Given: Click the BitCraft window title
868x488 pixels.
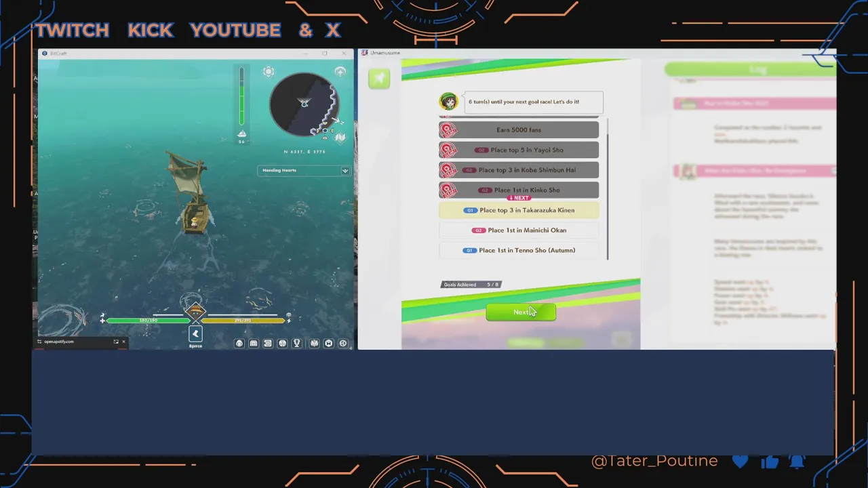Looking at the screenshot, I should tap(58, 54).
